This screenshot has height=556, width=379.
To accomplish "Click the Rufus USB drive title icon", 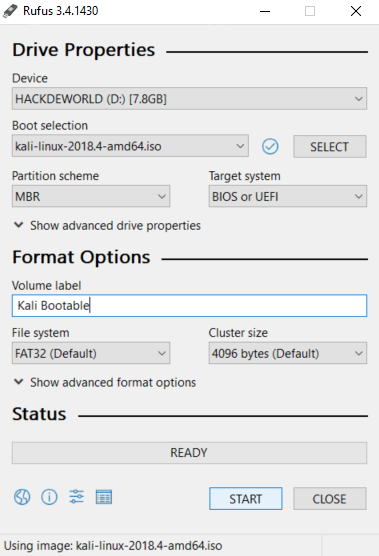I will (x=10, y=11).
